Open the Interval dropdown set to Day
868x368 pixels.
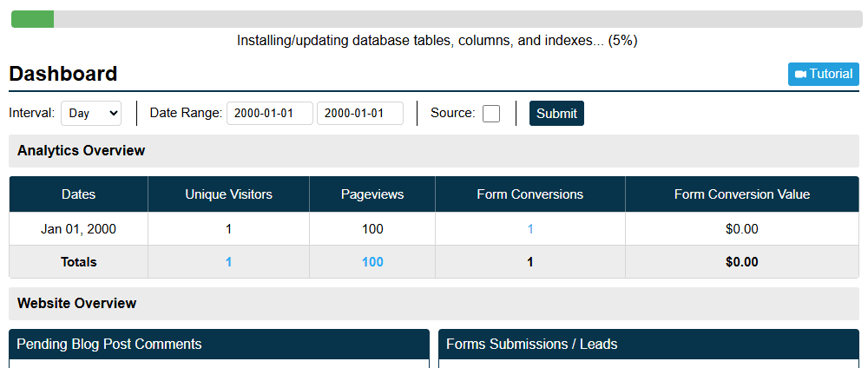pos(91,114)
